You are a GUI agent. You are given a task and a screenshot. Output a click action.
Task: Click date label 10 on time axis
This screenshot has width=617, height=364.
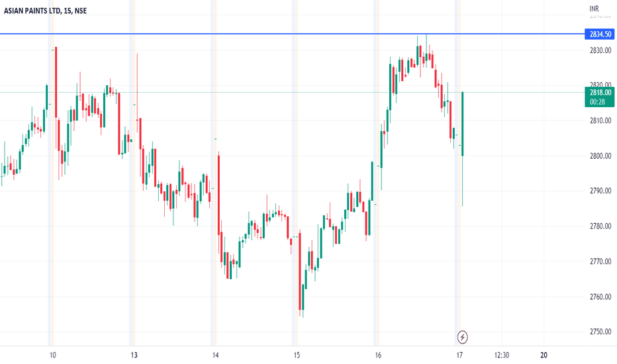[x=53, y=355]
